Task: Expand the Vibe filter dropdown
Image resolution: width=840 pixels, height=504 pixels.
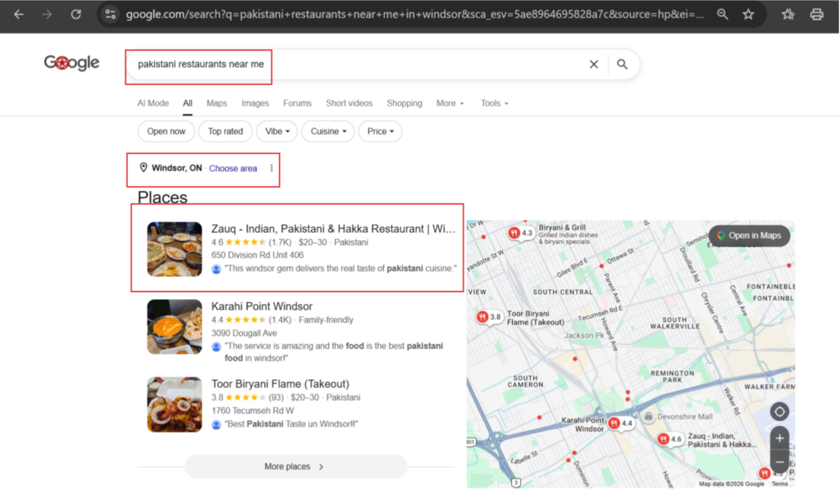Action: click(277, 132)
